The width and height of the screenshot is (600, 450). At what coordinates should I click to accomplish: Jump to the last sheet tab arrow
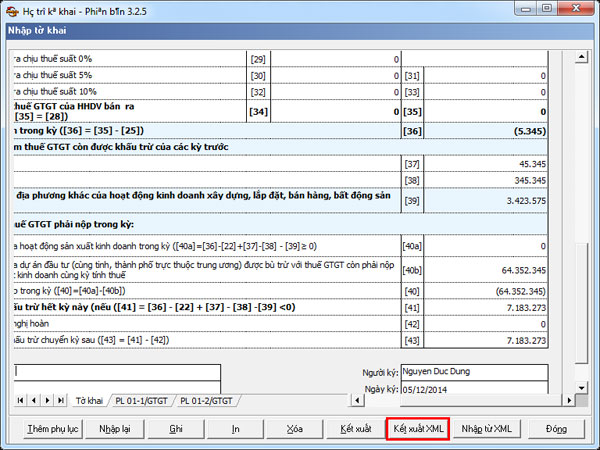click(x=59, y=401)
